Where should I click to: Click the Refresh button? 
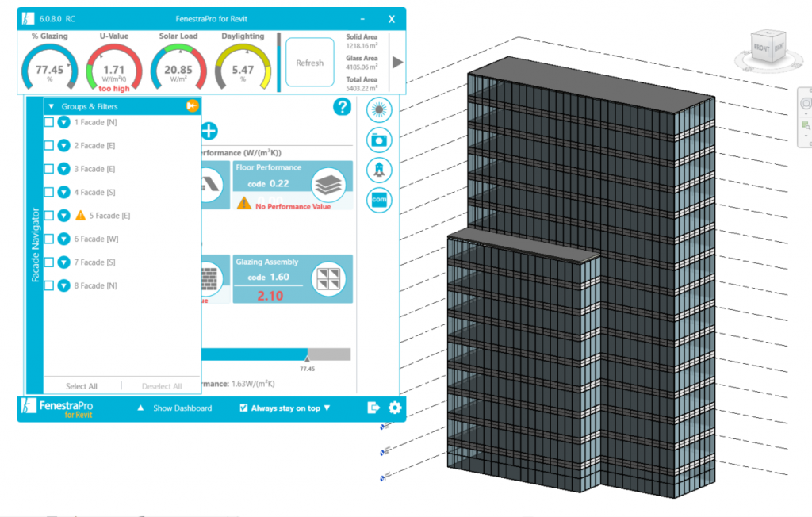(310, 62)
